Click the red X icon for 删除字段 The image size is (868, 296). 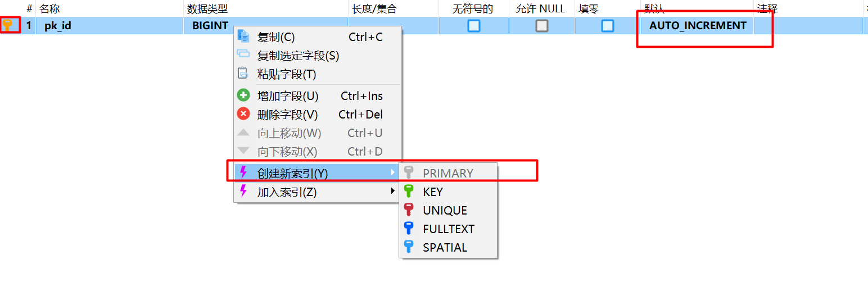tap(243, 114)
